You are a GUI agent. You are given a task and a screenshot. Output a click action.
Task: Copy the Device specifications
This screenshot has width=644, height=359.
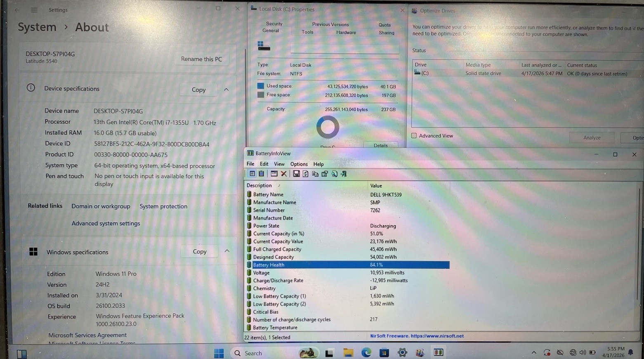pos(198,90)
